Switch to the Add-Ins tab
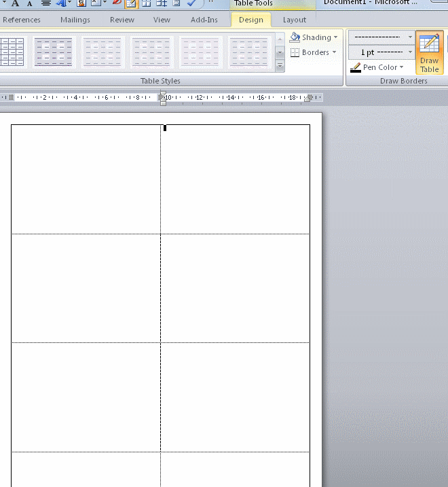 pos(204,20)
